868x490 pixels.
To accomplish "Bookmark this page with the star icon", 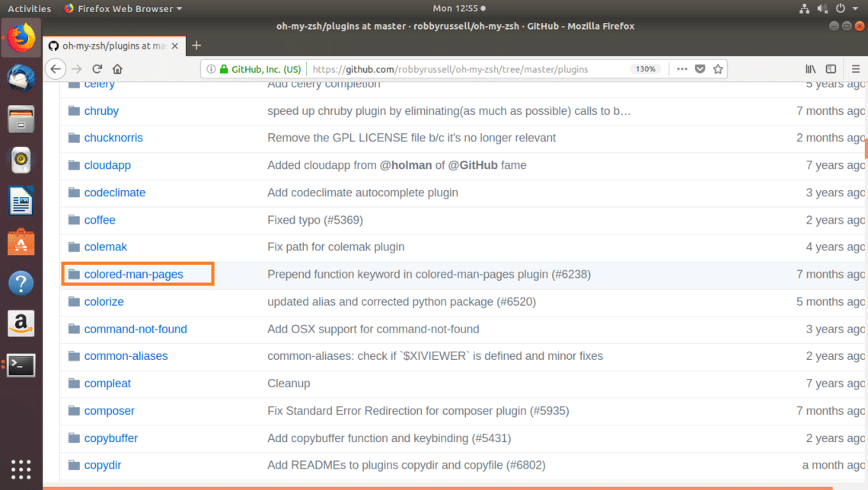I will coord(717,69).
